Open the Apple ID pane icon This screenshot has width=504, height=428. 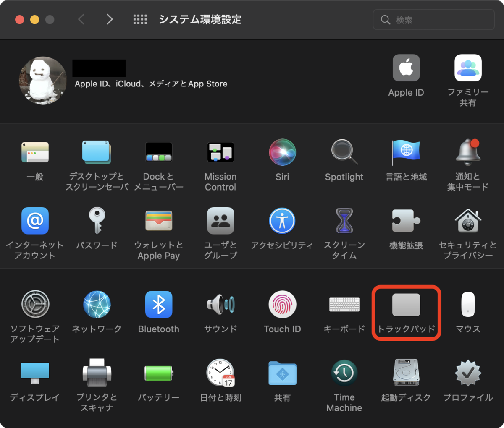point(406,68)
